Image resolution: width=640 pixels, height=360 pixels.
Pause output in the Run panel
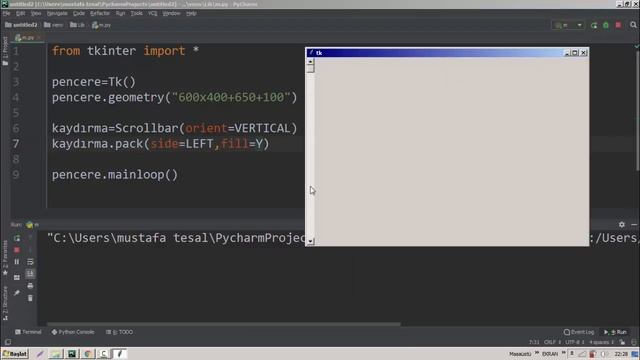point(17,262)
